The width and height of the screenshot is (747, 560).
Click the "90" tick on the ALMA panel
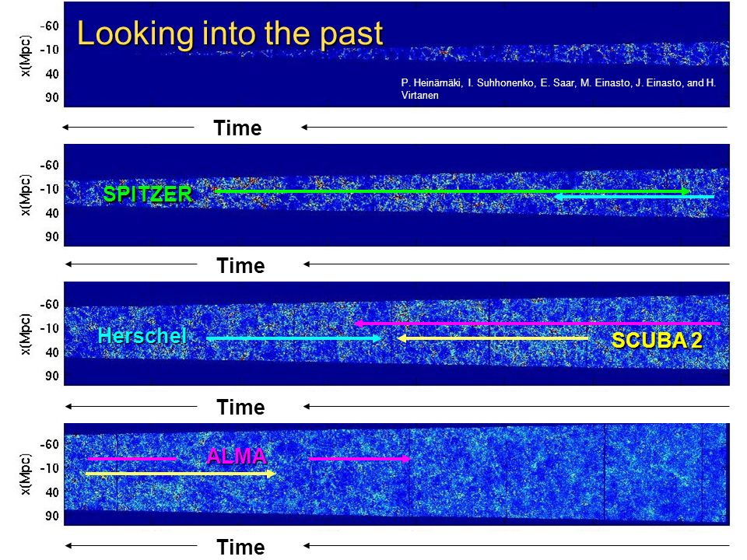pyautogui.click(x=52, y=516)
